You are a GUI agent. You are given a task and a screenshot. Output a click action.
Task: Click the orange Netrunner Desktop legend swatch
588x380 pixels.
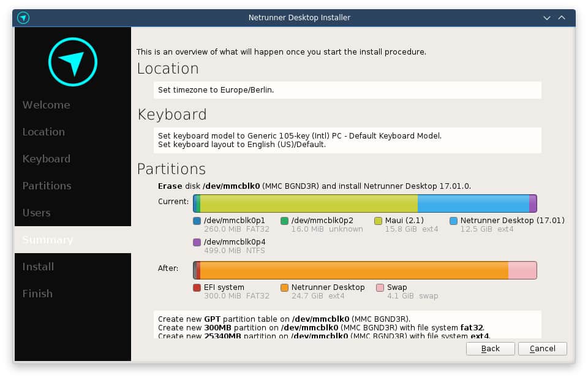(x=284, y=287)
